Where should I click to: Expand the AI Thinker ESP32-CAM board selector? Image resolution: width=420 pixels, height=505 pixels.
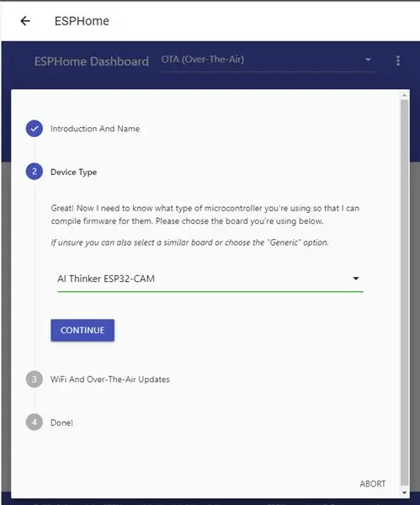coord(210,279)
